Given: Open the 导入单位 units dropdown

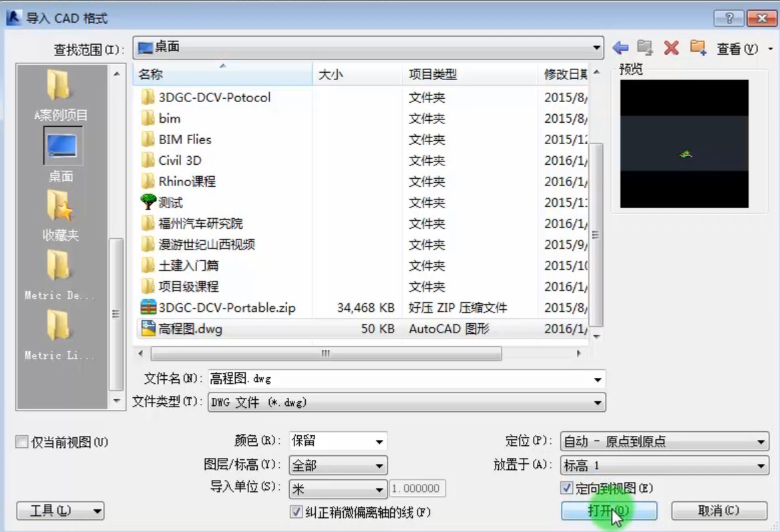Looking at the screenshot, I should 338,489.
